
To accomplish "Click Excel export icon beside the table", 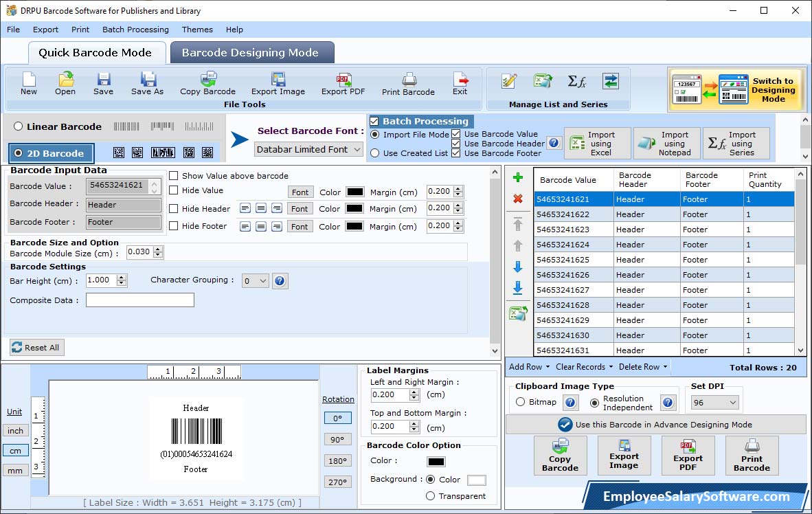I will point(518,313).
